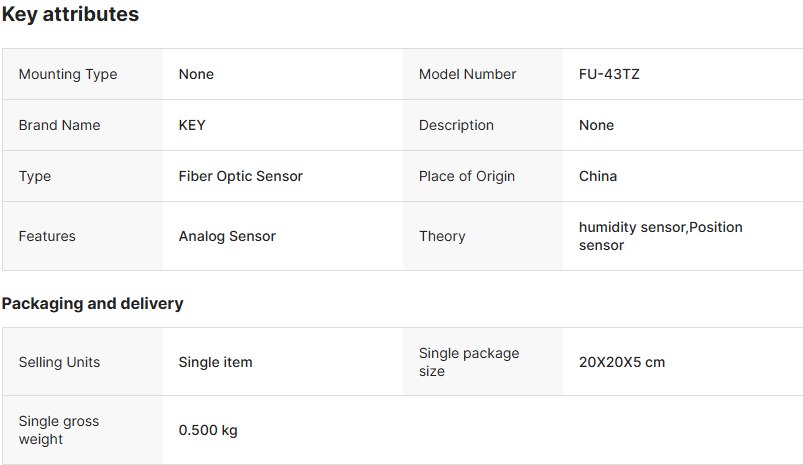
Task: Click the Key attributes heading
Action: [70, 15]
